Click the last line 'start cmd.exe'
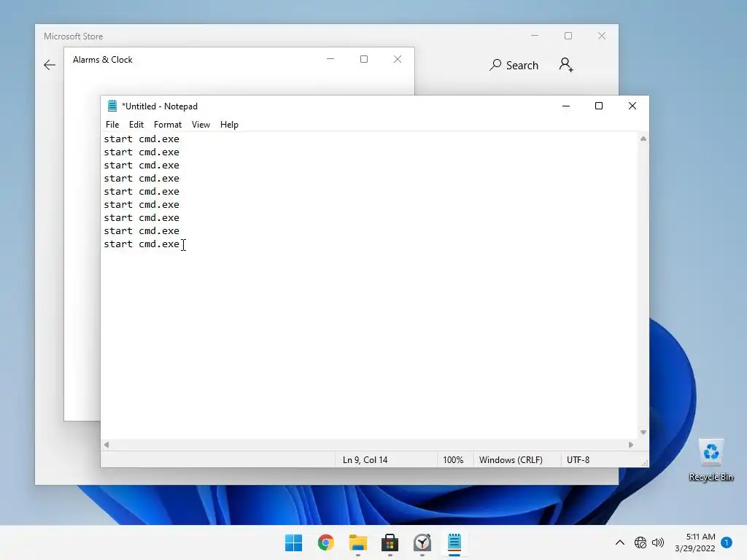The height and width of the screenshot is (560, 747). pyautogui.click(x=142, y=244)
